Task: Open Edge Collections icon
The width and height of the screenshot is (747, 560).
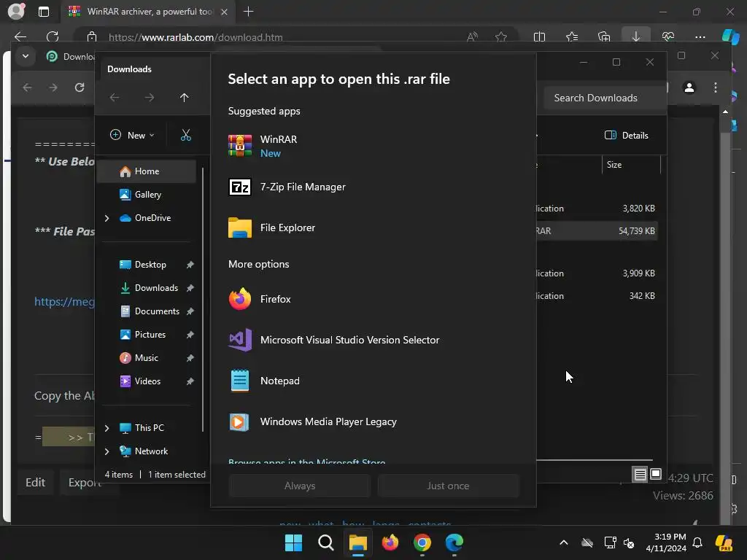Action: (603, 36)
